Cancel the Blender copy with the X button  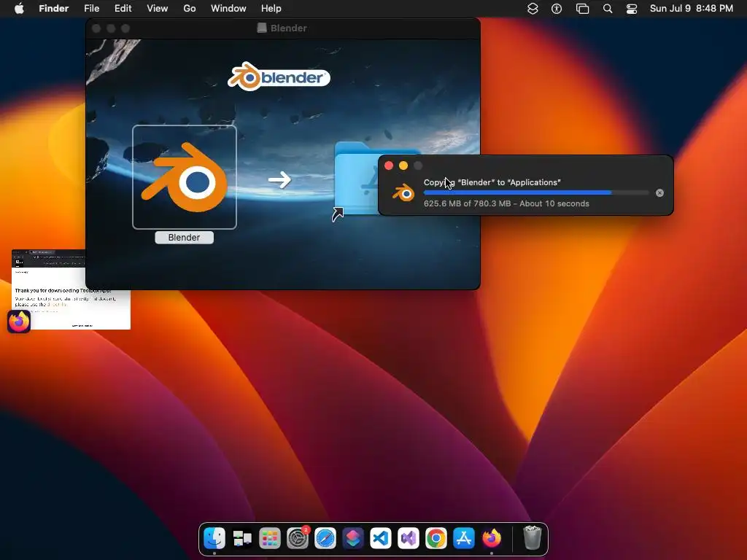coord(659,192)
